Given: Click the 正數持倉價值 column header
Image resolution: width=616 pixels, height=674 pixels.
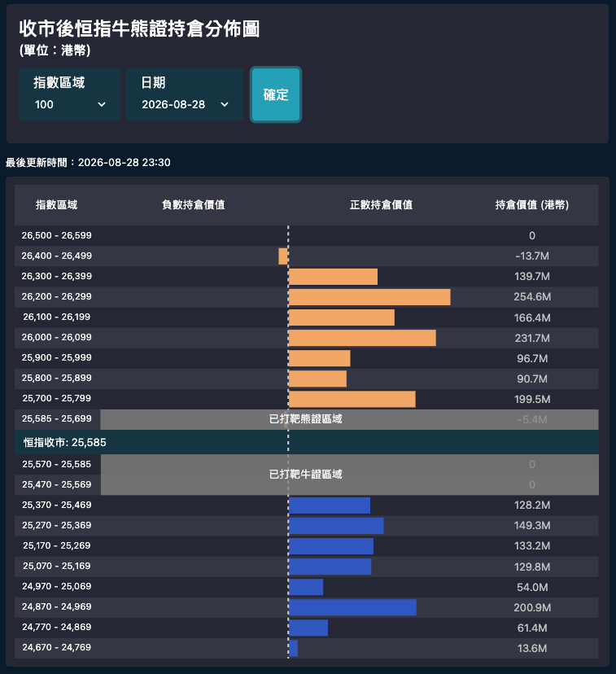Looking at the screenshot, I should point(381,205).
